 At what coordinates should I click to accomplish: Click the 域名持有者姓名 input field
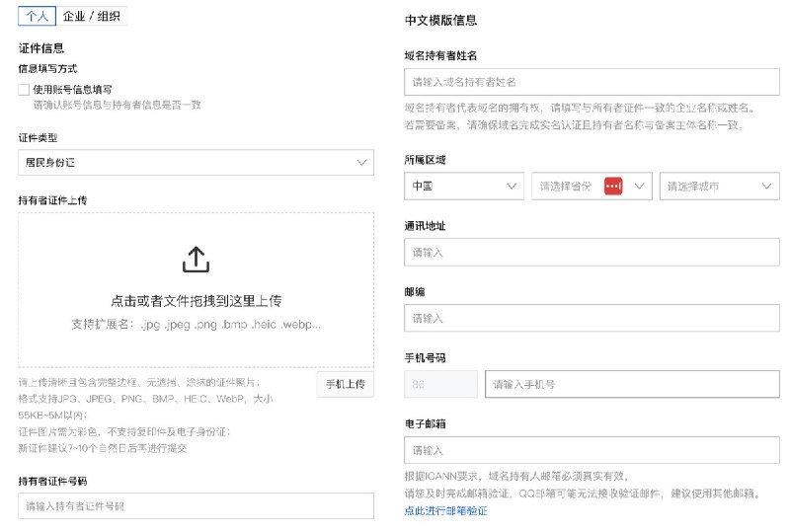click(592, 82)
